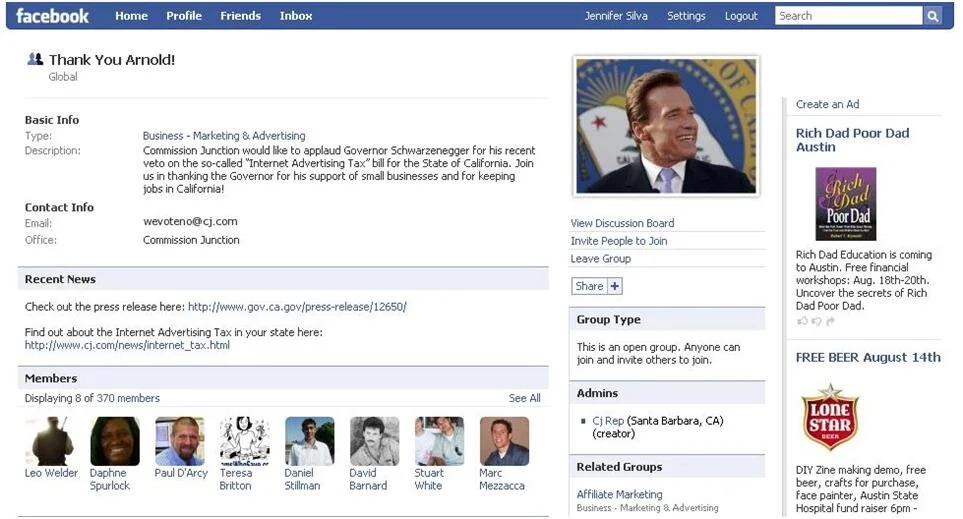Click the David Barnard name link
The height and width of the screenshot is (519, 963).
click(368, 479)
